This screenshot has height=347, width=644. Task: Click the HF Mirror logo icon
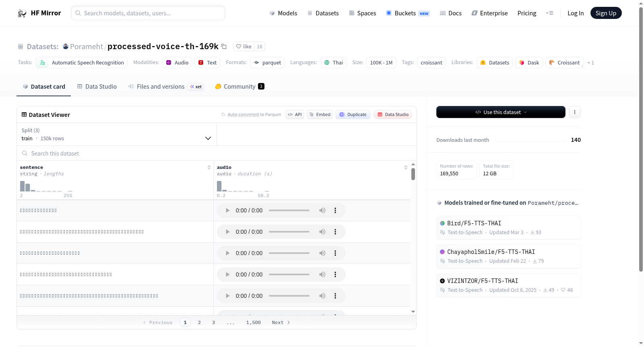(22, 13)
